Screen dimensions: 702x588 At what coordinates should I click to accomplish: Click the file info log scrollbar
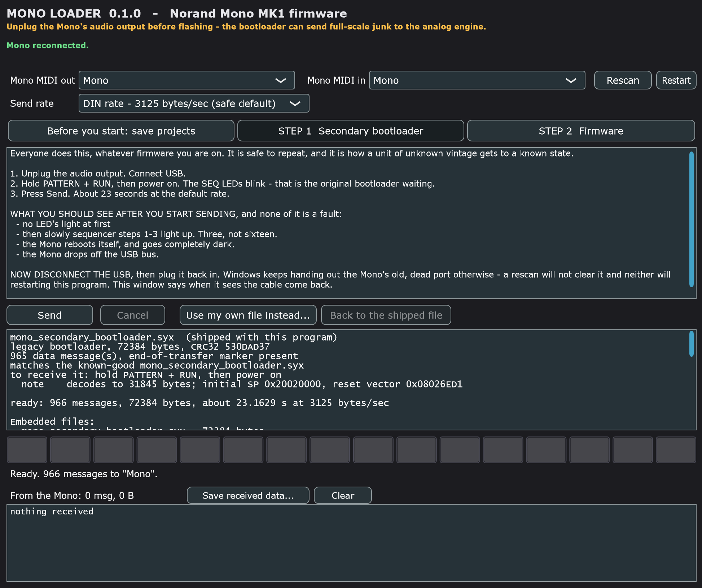[691, 344]
